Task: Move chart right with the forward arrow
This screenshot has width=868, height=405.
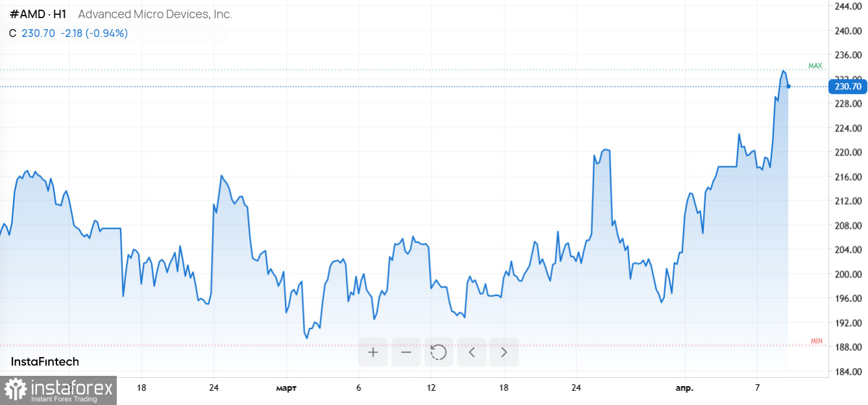Action: pos(504,353)
